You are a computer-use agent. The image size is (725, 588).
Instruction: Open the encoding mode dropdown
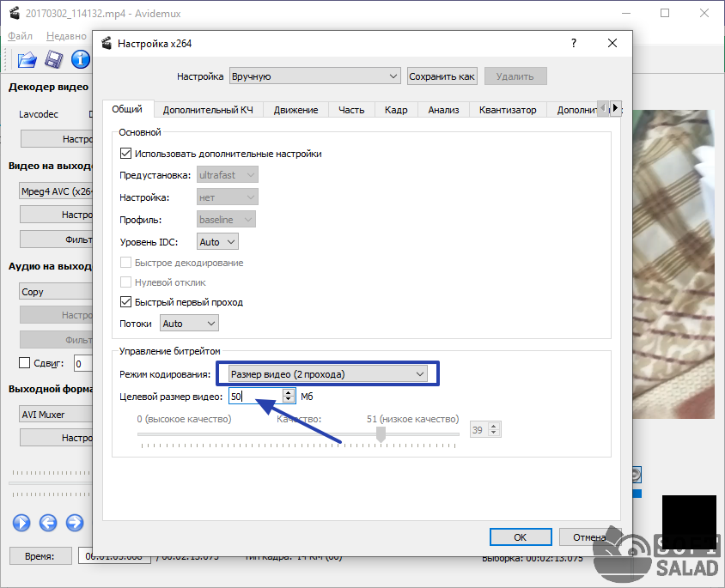(x=328, y=374)
